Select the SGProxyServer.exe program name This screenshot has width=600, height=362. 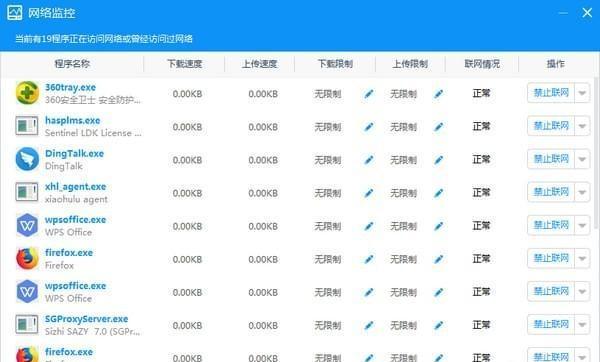(86, 319)
